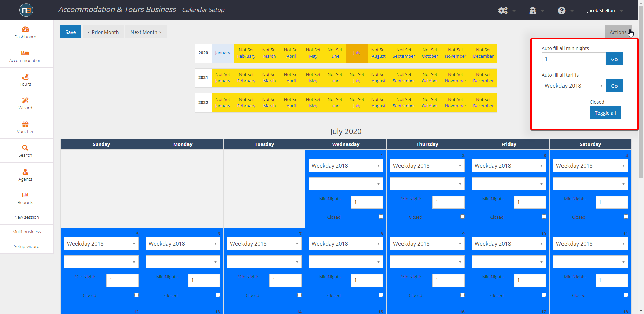Open the settings gears icon in header

tap(503, 11)
